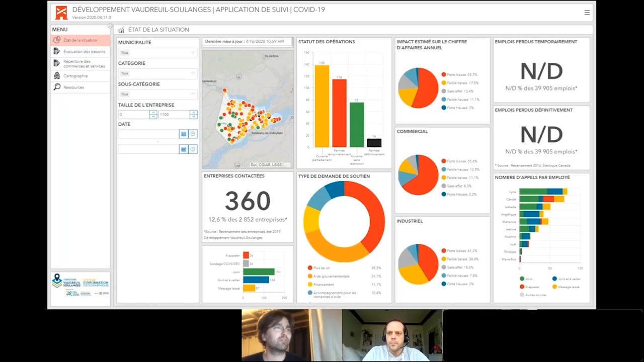Increase the maximum enterprise size with up arrow
644x362 pixels.
193,113
